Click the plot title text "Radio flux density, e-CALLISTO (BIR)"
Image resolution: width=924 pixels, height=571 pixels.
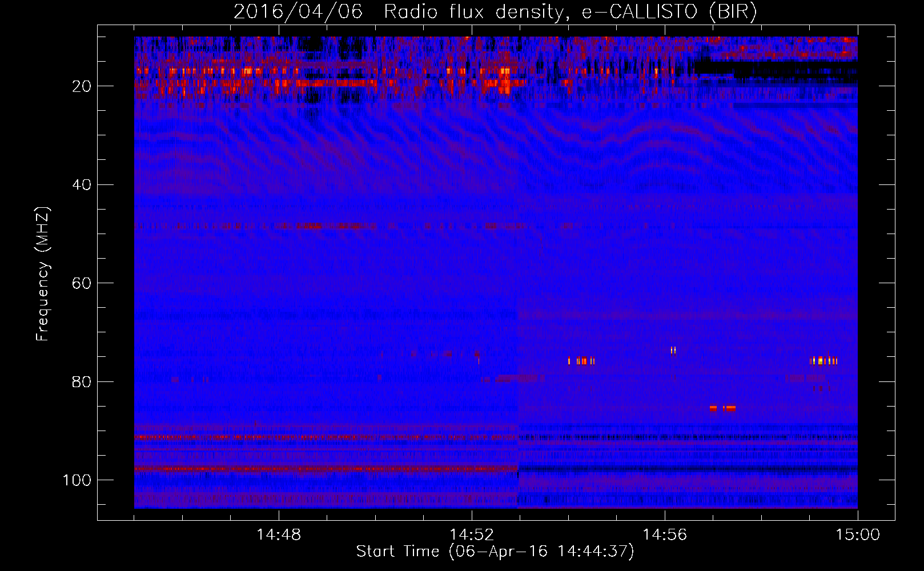click(571, 12)
